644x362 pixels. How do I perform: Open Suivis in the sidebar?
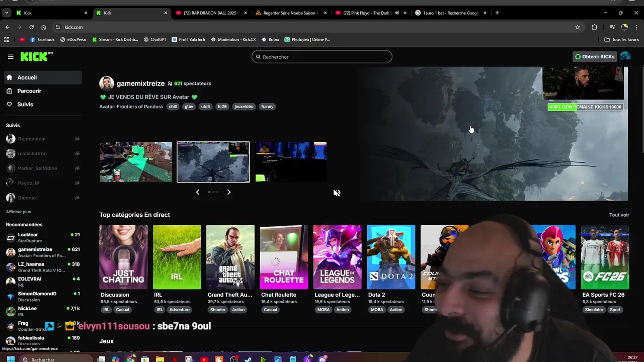(x=43, y=104)
